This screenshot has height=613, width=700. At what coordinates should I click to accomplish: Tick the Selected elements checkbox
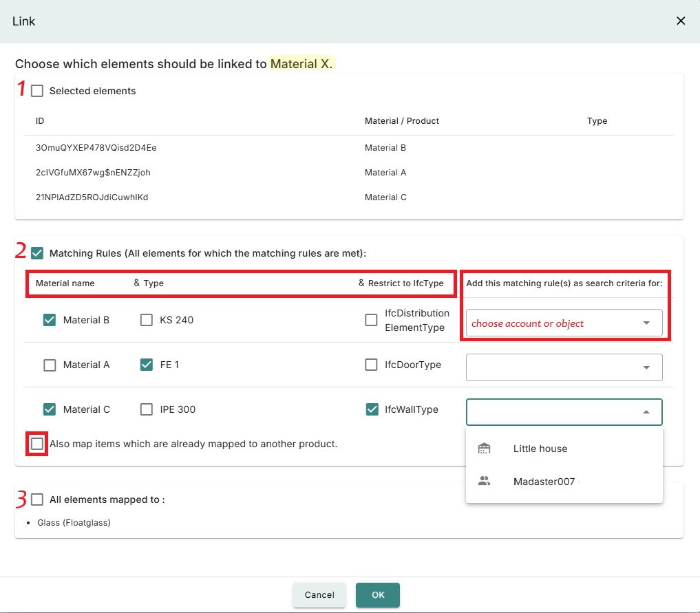point(37,91)
